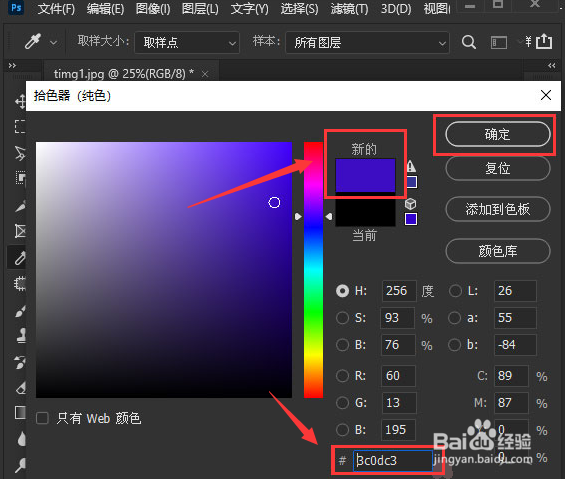Click the hex color field 3c0dc3

pos(393,461)
